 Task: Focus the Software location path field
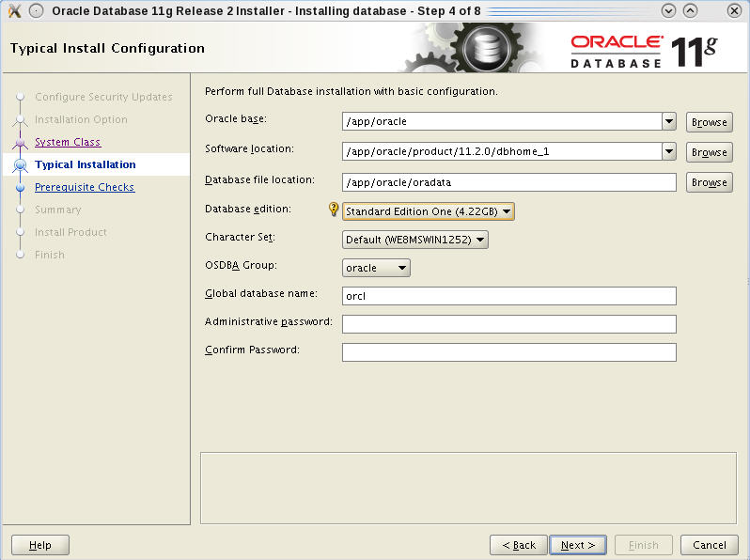(x=502, y=151)
